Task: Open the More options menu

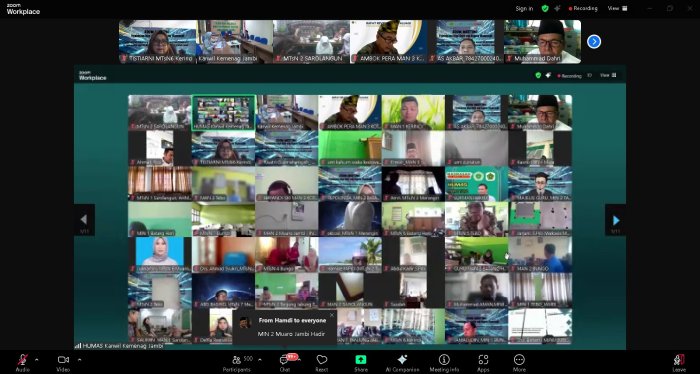Action: click(519, 362)
